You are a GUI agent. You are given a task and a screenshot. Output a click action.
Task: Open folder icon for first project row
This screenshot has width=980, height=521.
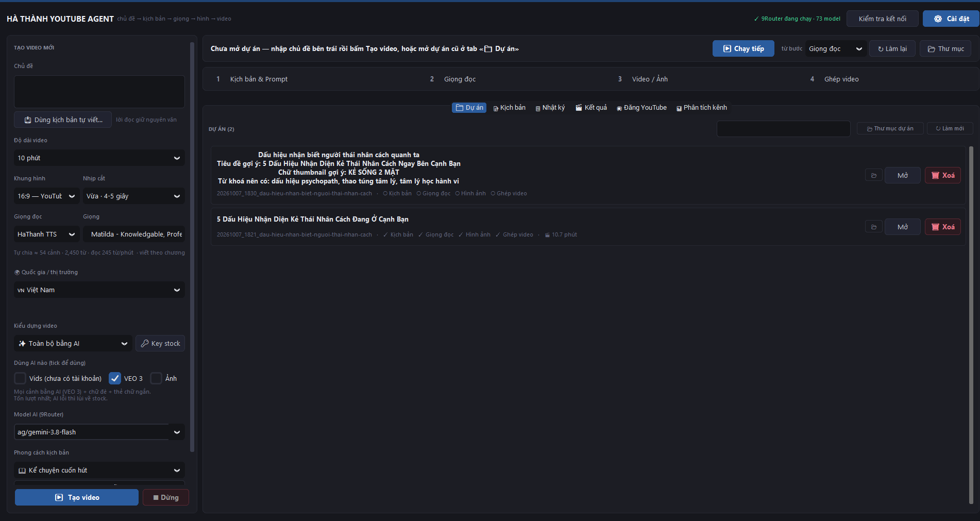click(873, 175)
